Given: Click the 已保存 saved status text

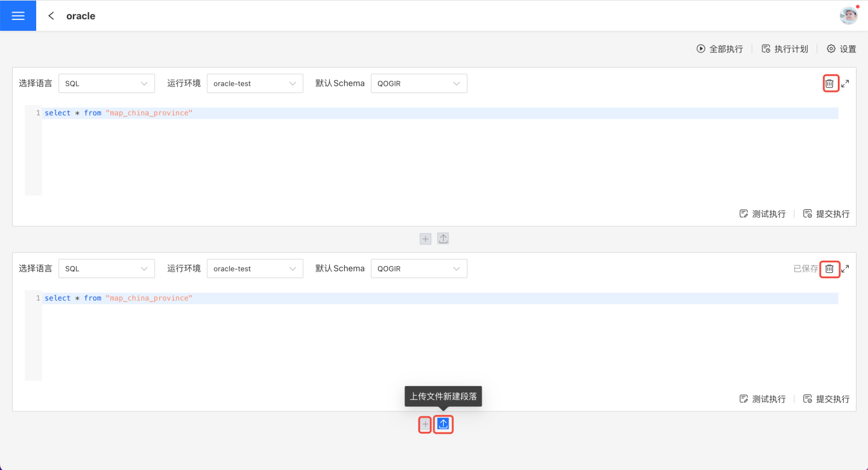Looking at the screenshot, I should click(806, 269).
